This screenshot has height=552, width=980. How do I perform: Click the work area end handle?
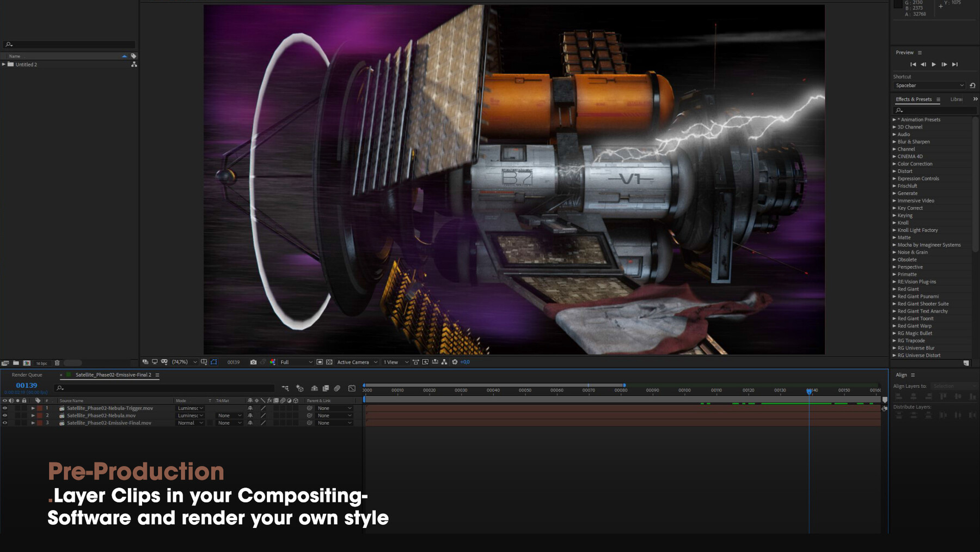(624, 385)
